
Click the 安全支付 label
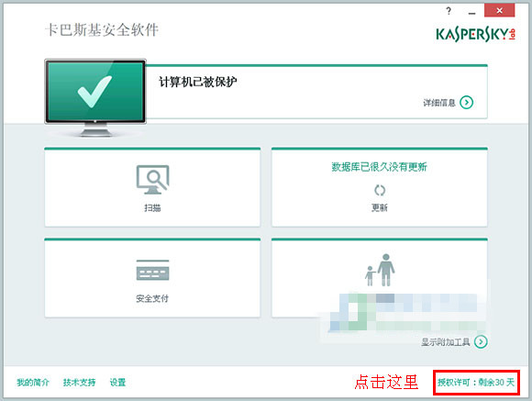(x=152, y=298)
